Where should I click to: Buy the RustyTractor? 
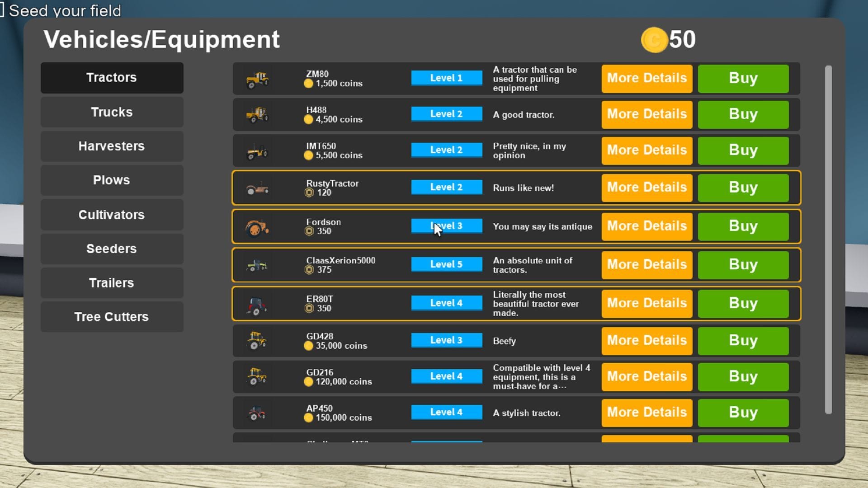[x=743, y=188]
